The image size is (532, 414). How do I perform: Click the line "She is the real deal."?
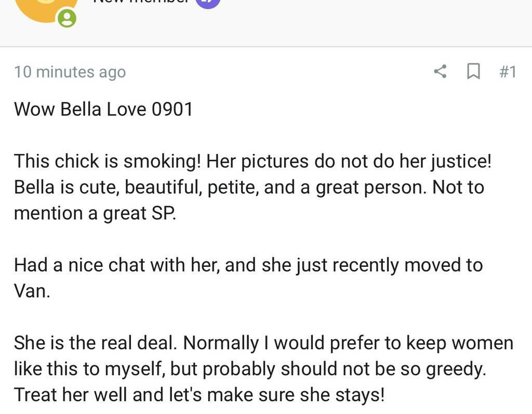click(263, 343)
